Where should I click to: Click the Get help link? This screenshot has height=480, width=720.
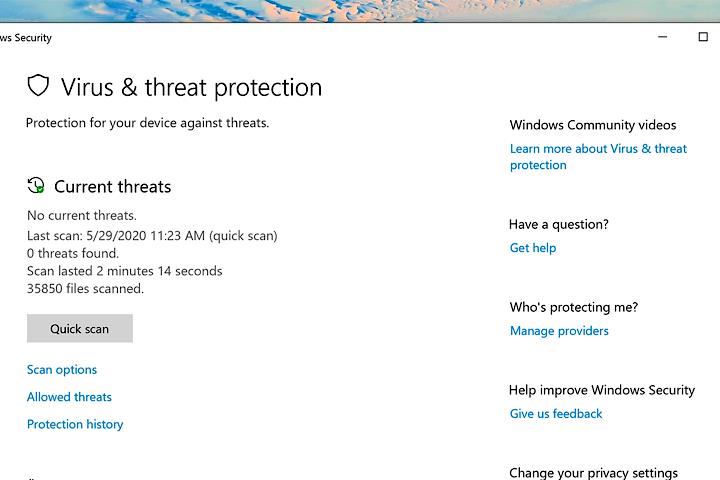click(x=533, y=248)
